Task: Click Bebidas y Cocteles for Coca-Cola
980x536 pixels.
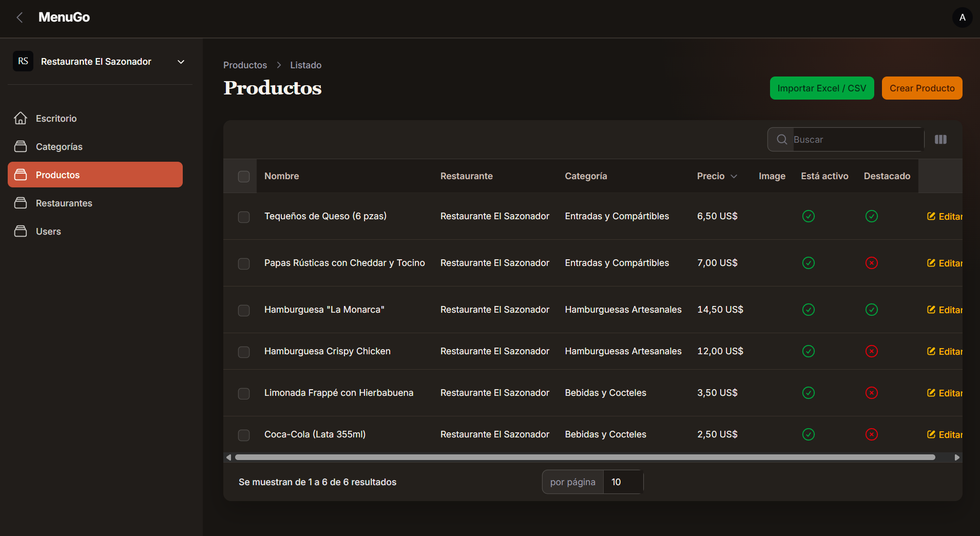Action: click(x=605, y=434)
